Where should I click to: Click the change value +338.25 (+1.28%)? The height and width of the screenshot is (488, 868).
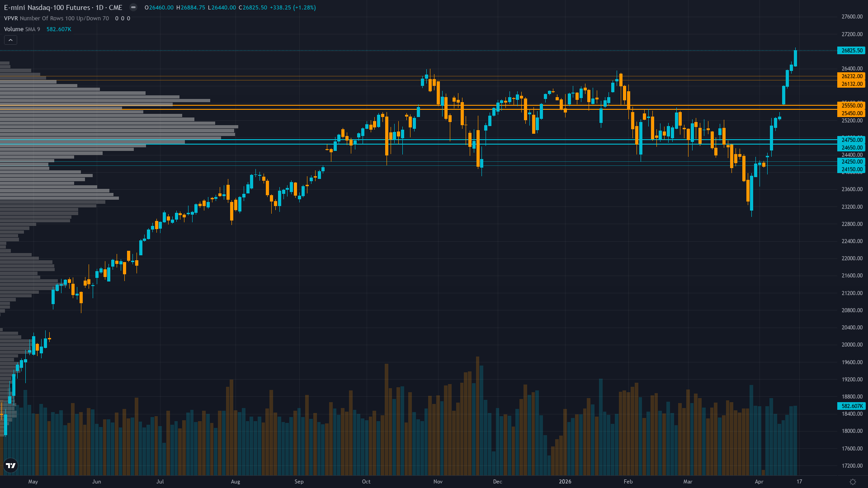pyautogui.click(x=292, y=8)
